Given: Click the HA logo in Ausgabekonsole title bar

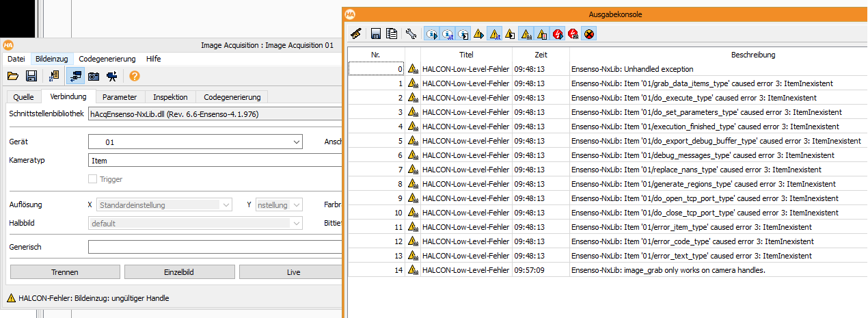Looking at the screenshot, I should click(x=350, y=14).
